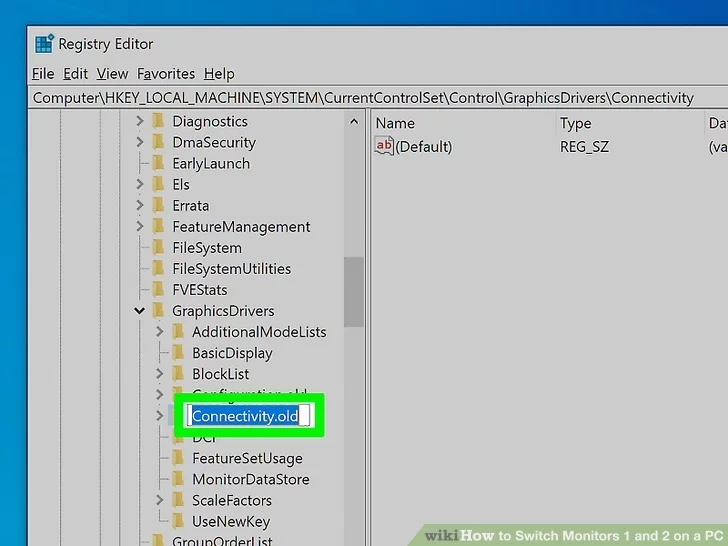This screenshot has width=728, height=546.
Task: Click in the Connectivity.old rename field
Action: point(247,416)
